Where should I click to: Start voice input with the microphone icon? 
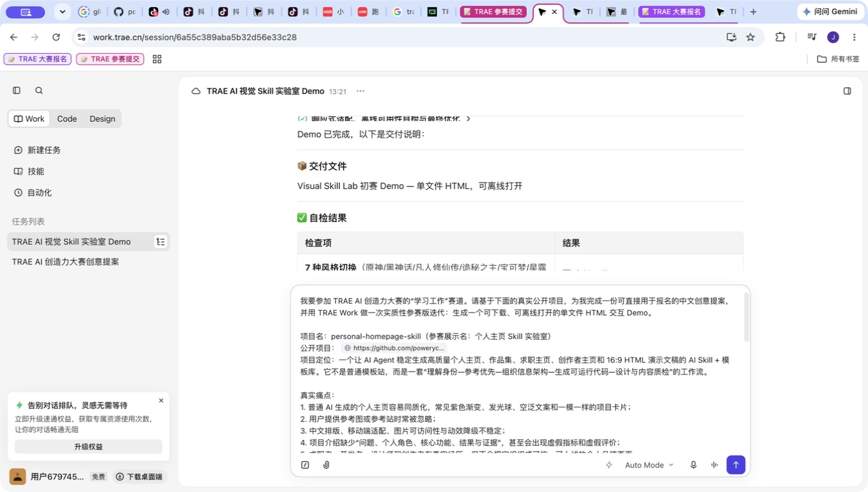coord(693,465)
